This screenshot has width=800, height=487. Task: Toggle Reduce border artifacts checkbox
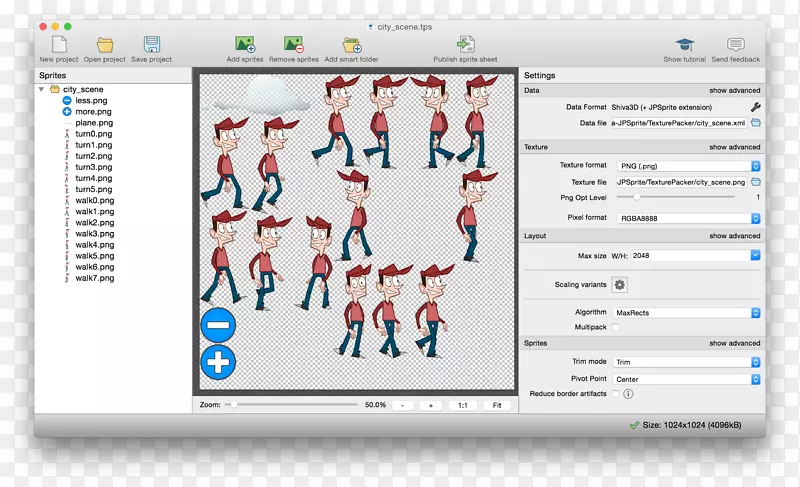(615, 394)
